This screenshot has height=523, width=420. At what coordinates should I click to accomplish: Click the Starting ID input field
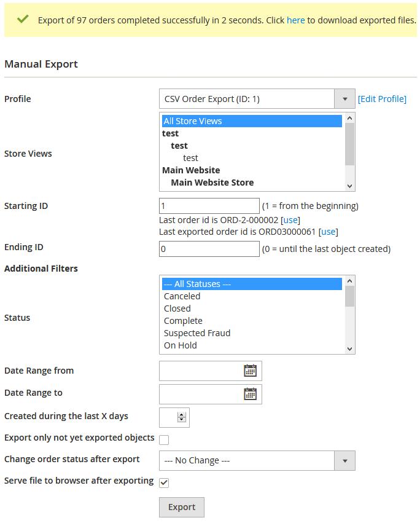[x=209, y=206]
